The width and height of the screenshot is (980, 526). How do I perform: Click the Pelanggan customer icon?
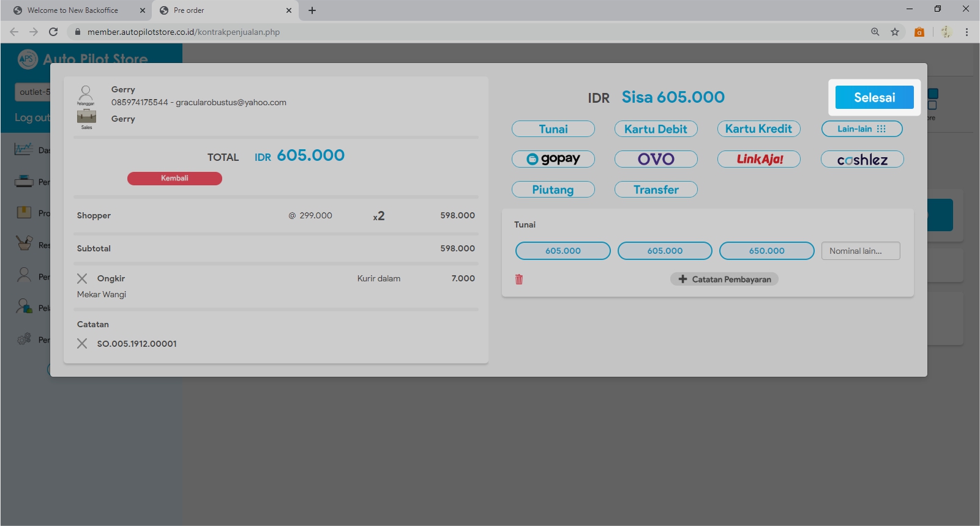coord(86,95)
